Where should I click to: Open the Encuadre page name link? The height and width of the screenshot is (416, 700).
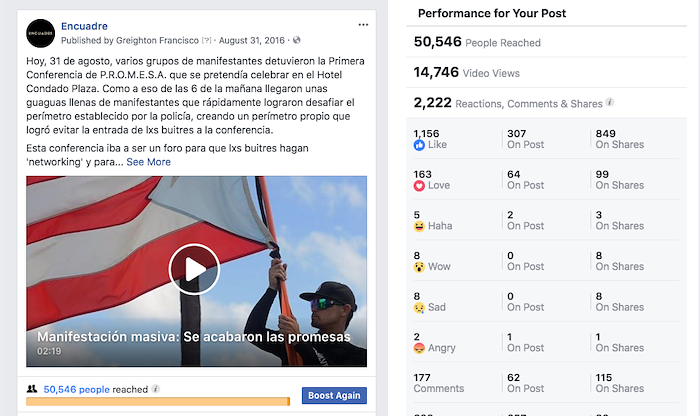tap(84, 26)
